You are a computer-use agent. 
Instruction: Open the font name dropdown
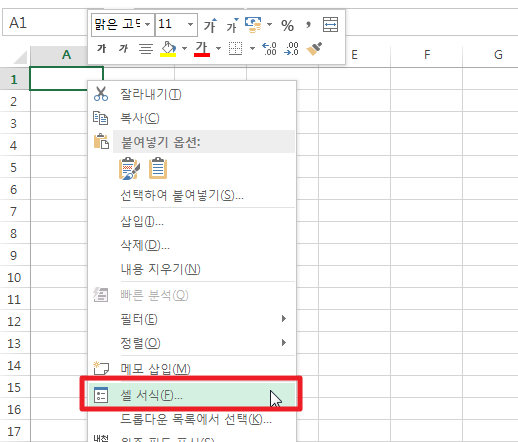point(148,24)
